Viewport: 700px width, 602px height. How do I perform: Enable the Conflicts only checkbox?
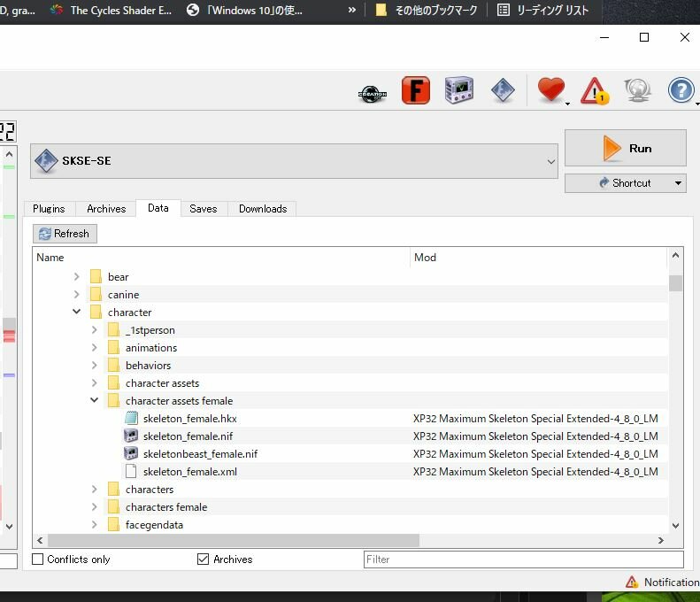click(x=38, y=560)
